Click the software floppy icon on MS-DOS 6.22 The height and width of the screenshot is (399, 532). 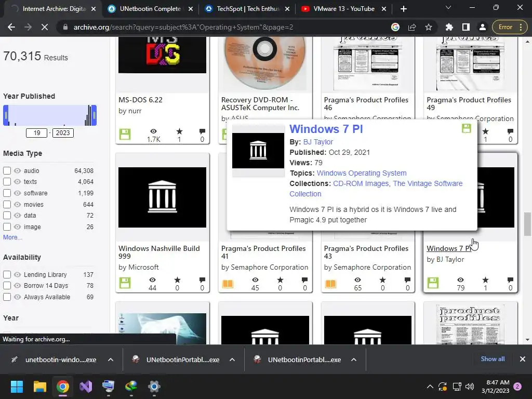(125, 134)
